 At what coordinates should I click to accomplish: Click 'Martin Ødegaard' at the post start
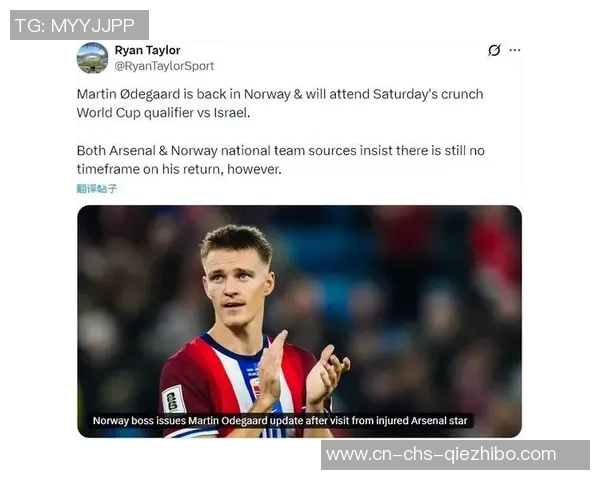point(128,94)
